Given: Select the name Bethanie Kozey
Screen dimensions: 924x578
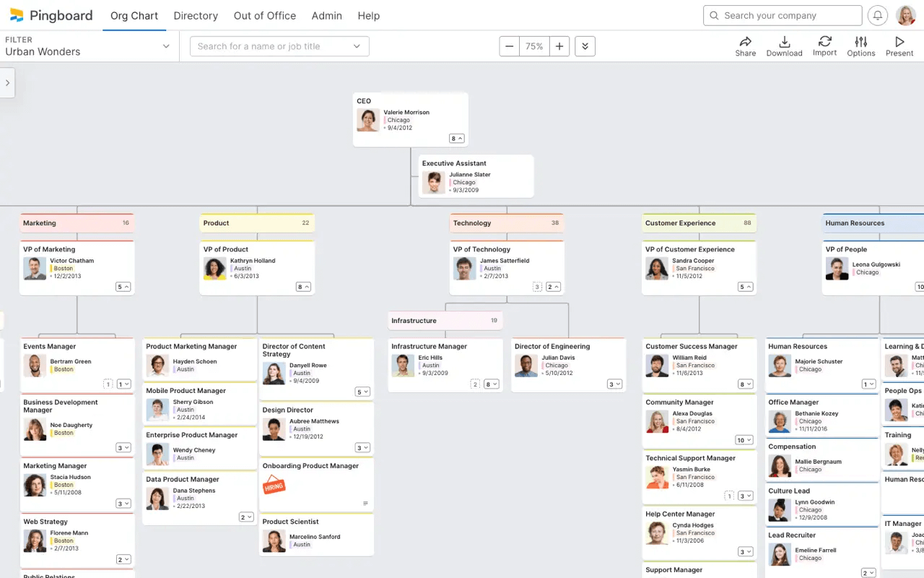Looking at the screenshot, I should [x=816, y=414].
